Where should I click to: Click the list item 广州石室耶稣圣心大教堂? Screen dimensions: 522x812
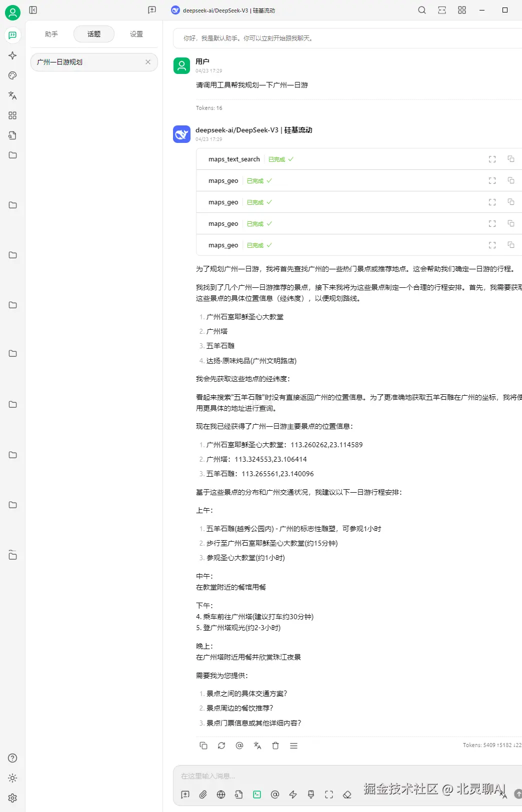click(245, 317)
